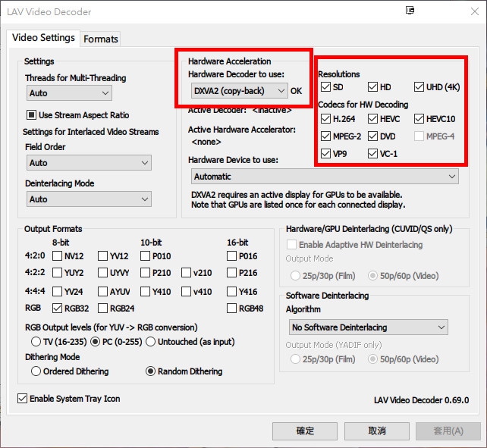Enable P010 output format
Screen dimensions: 487x448
tap(145, 255)
